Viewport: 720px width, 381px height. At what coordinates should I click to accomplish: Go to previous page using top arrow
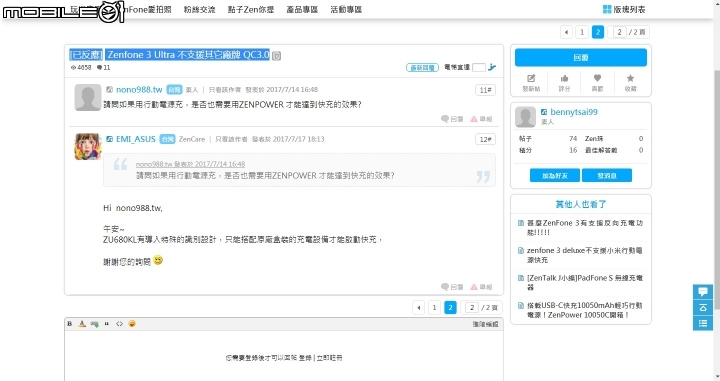click(566, 32)
